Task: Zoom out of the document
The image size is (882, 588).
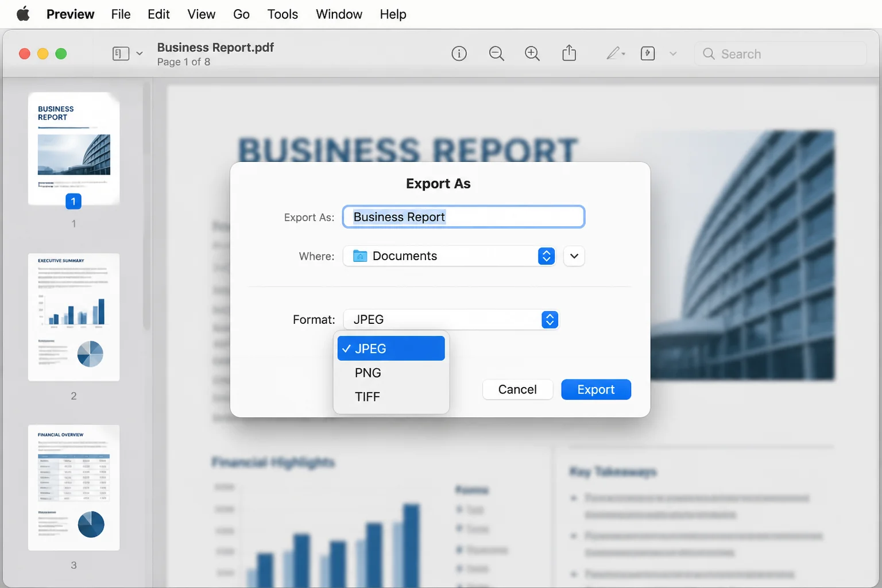Action: tap(496, 54)
